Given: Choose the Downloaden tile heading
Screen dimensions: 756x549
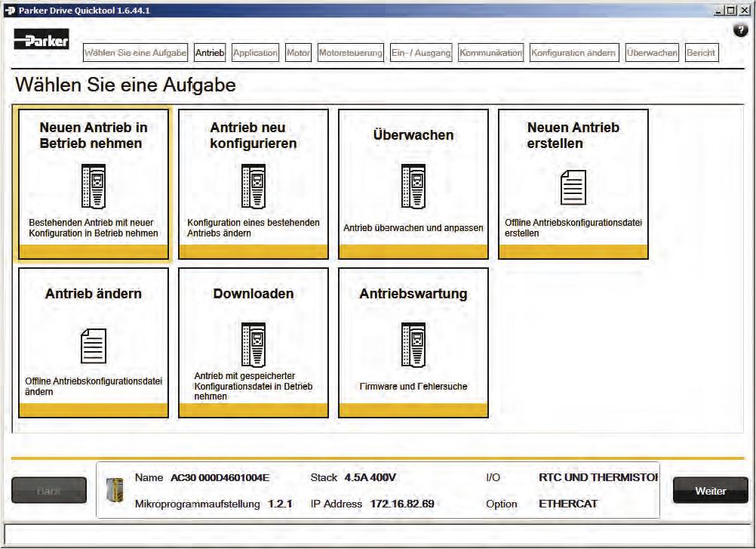Looking at the screenshot, I should (x=254, y=294).
